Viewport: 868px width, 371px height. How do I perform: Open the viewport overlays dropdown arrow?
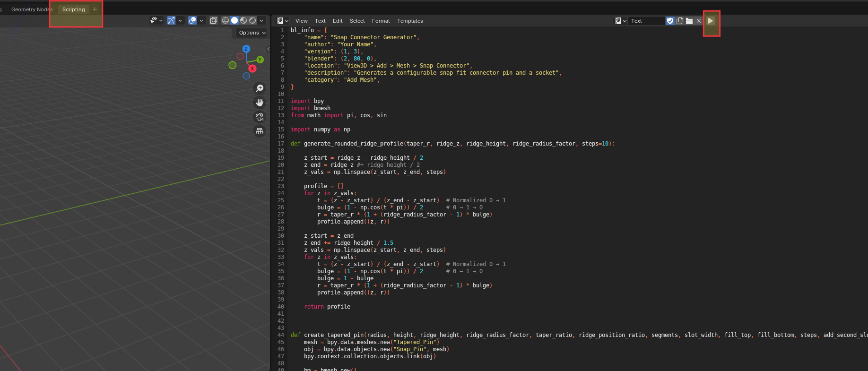[x=201, y=20]
